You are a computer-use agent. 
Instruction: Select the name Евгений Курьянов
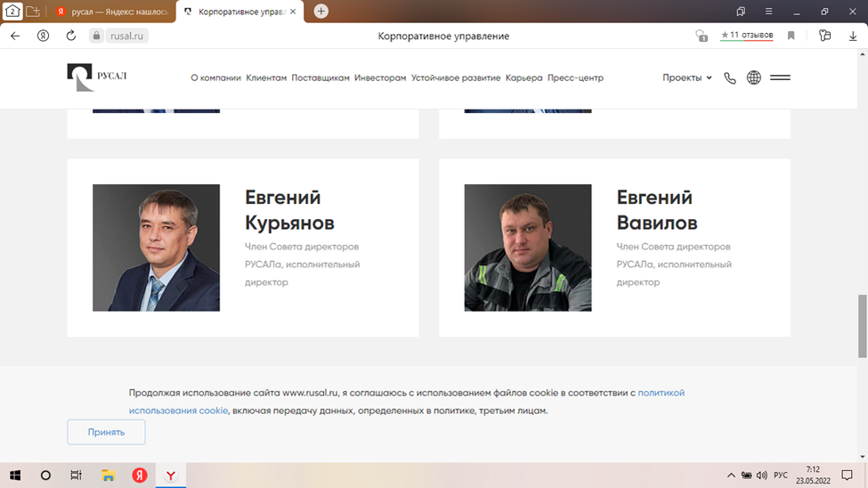(x=289, y=210)
